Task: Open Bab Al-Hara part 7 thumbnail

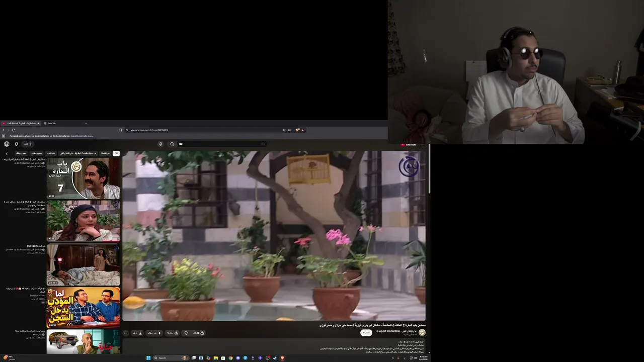Action: [83, 178]
